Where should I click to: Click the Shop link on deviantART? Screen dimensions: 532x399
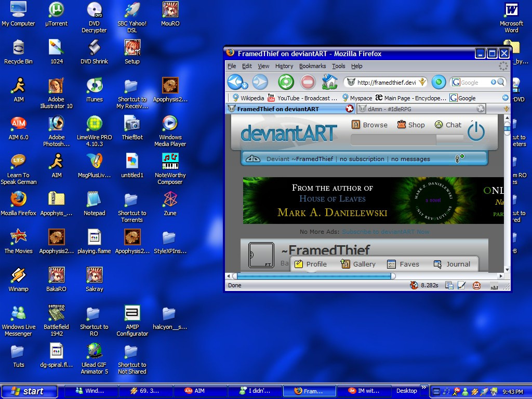click(x=411, y=125)
